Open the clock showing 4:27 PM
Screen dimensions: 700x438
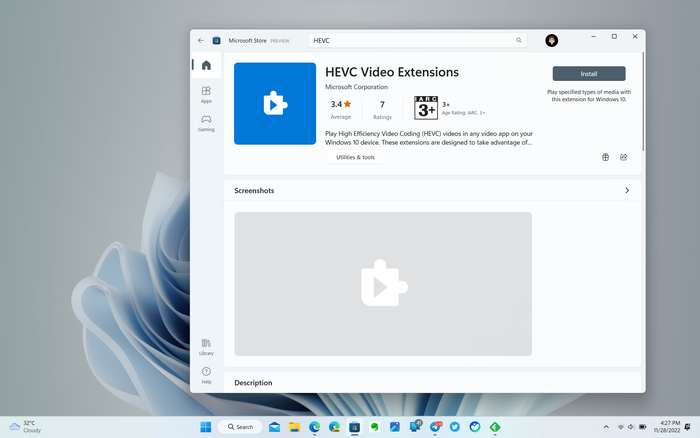tap(667, 426)
